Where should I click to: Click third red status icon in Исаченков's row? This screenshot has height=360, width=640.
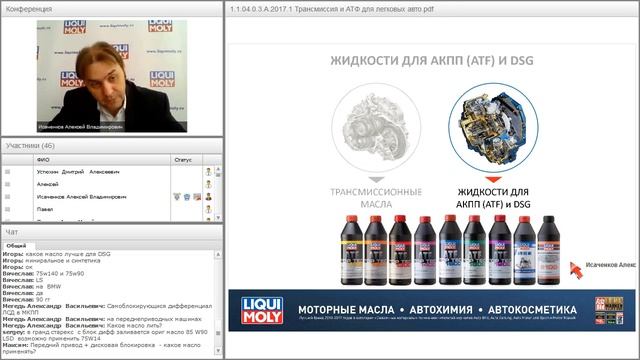pyautogui.click(x=197, y=197)
